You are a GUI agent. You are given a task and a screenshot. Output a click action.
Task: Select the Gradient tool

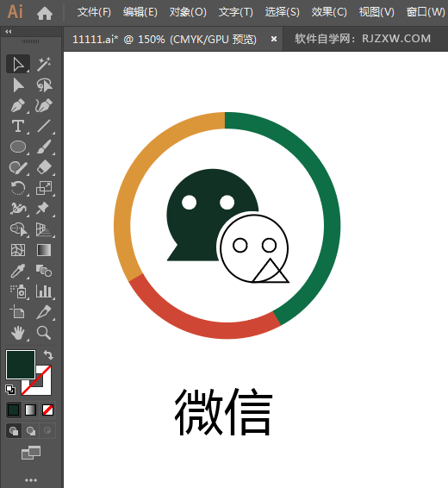click(44, 250)
